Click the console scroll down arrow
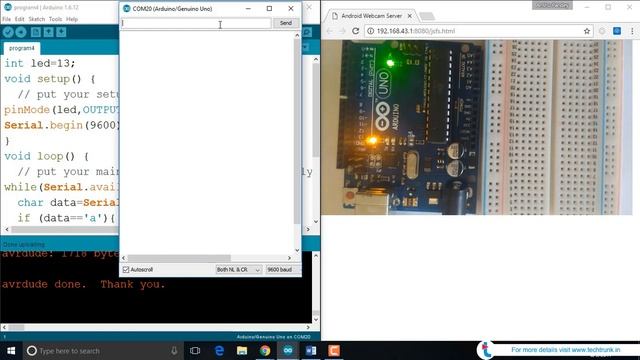Screen dimensions: 640x360 pyautogui.click(x=316, y=319)
